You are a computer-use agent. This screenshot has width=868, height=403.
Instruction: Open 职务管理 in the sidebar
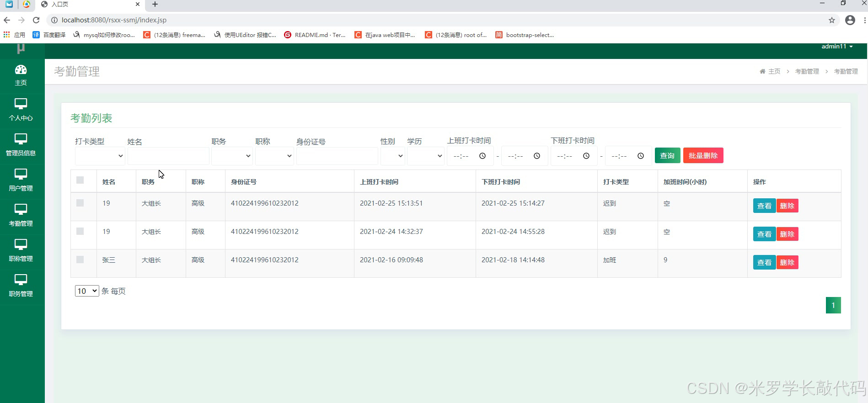pyautogui.click(x=21, y=286)
